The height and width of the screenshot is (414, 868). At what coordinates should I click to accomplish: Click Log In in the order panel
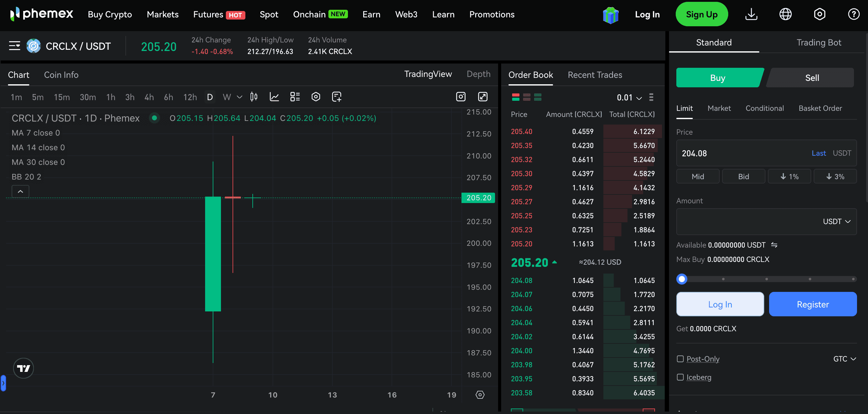point(720,304)
